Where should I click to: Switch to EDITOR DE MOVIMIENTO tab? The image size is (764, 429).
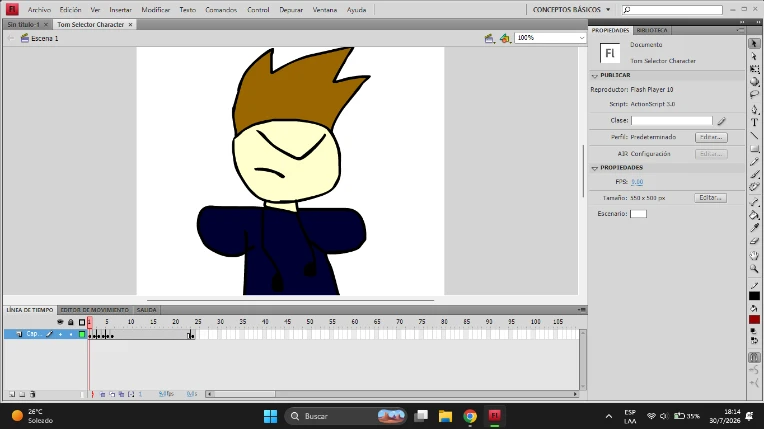pyautogui.click(x=95, y=310)
